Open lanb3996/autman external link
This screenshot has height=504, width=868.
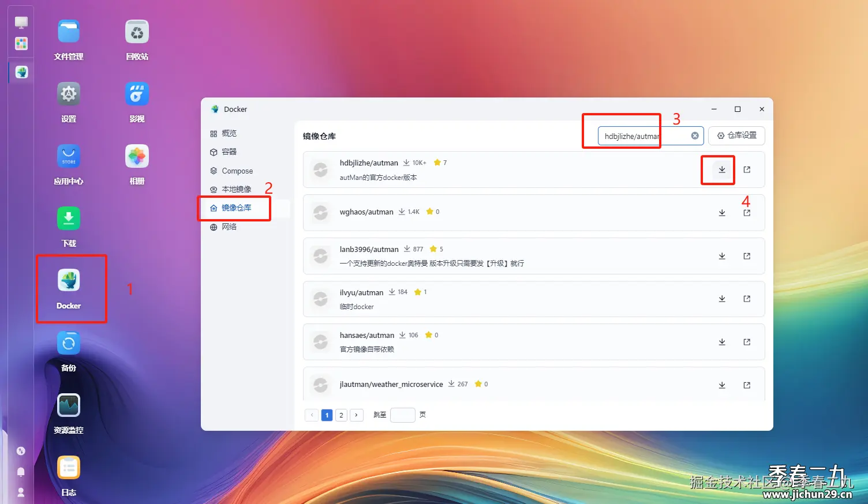[x=747, y=256]
